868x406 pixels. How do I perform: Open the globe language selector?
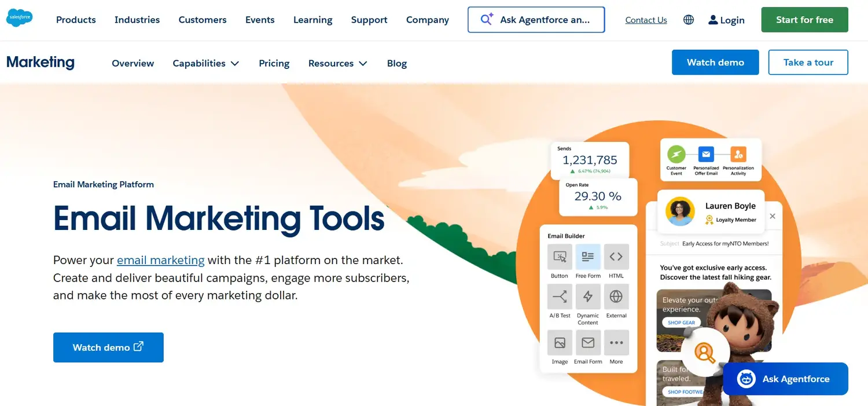(689, 20)
